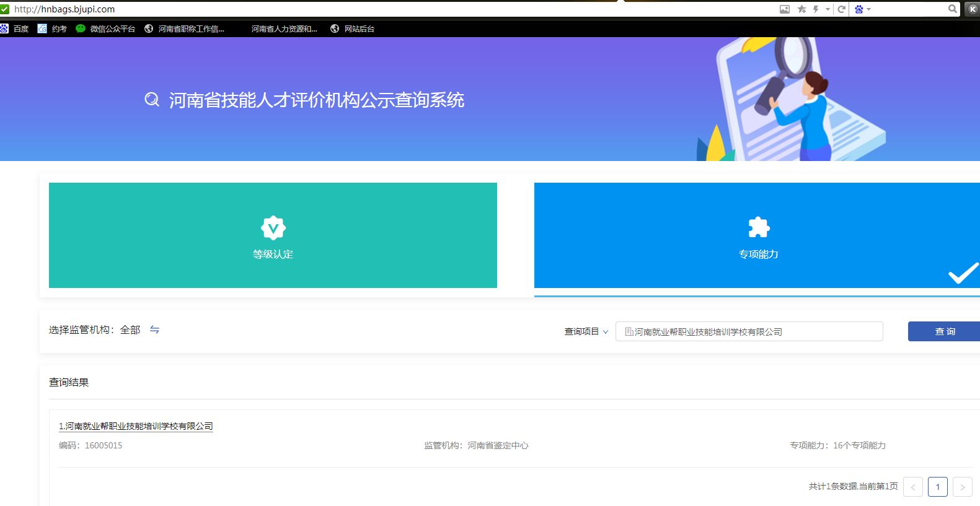Open the 百度 bookmark
The height and width of the screenshot is (506, 980).
tap(15, 28)
